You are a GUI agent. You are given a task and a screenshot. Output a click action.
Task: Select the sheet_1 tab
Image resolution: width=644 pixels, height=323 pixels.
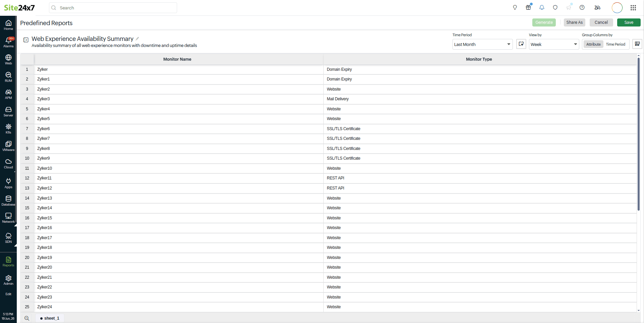tap(50, 318)
